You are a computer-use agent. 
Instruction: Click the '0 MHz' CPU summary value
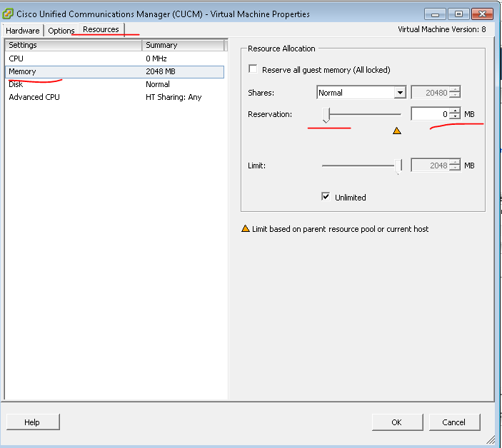point(156,58)
